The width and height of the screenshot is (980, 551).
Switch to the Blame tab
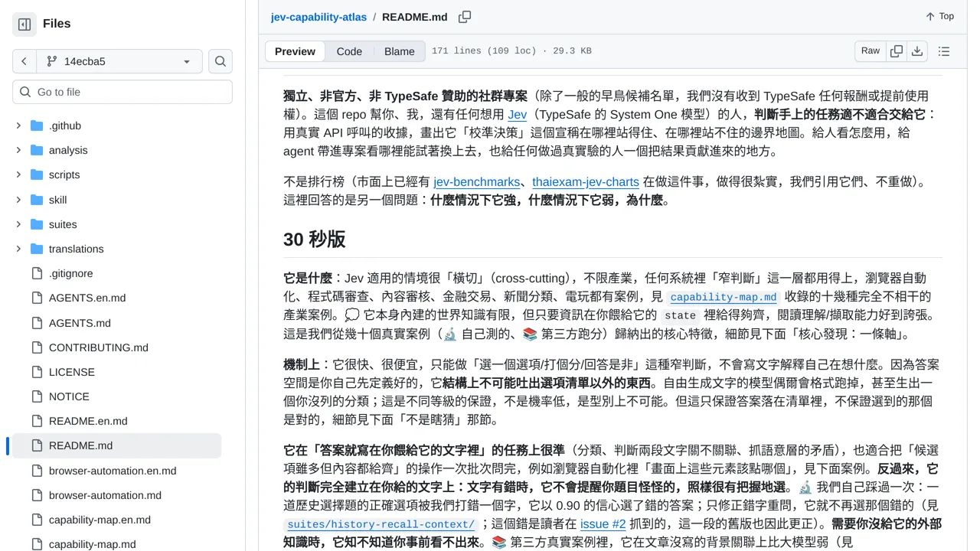click(400, 51)
